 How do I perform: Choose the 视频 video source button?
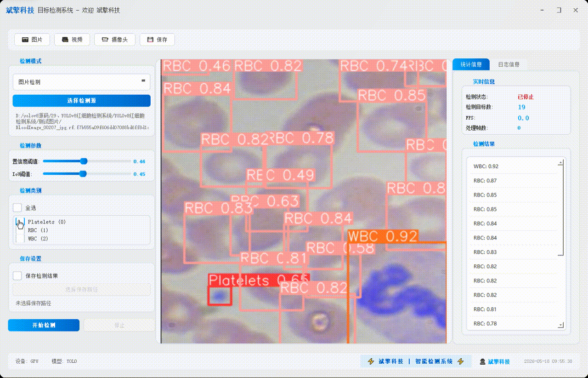tap(72, 40)
